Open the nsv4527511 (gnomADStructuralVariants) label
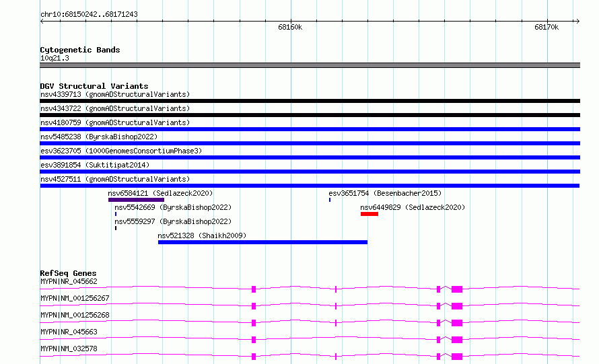Viewport: 599px width, 364px height. [115, 179]
